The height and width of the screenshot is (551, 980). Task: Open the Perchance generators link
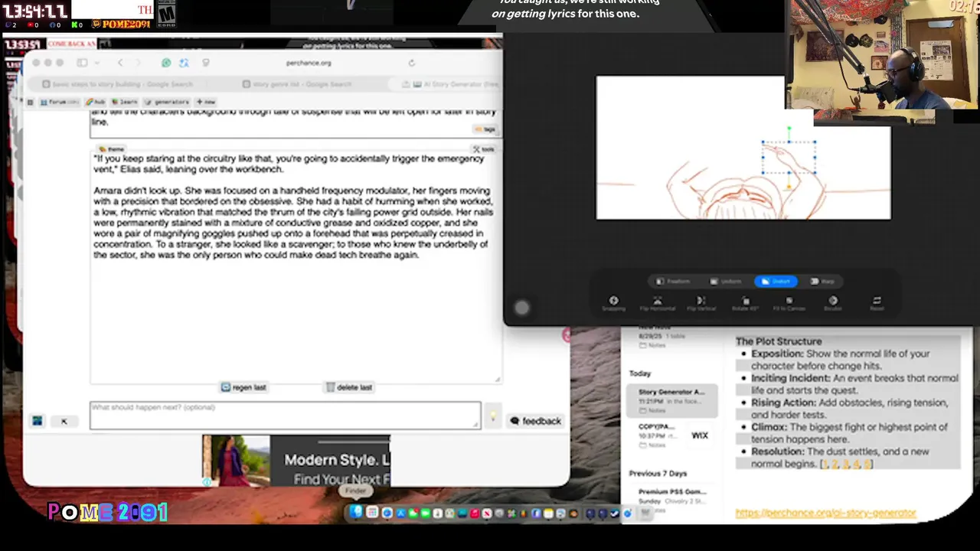[167, 102]
